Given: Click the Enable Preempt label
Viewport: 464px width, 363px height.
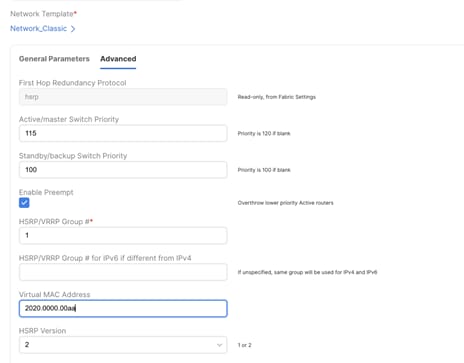Looking at the screenshot, I should click(x=46, y=192).
